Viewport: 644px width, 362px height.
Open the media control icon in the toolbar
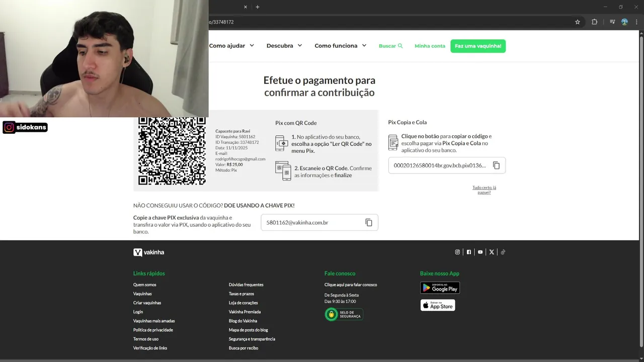(612, 22)
